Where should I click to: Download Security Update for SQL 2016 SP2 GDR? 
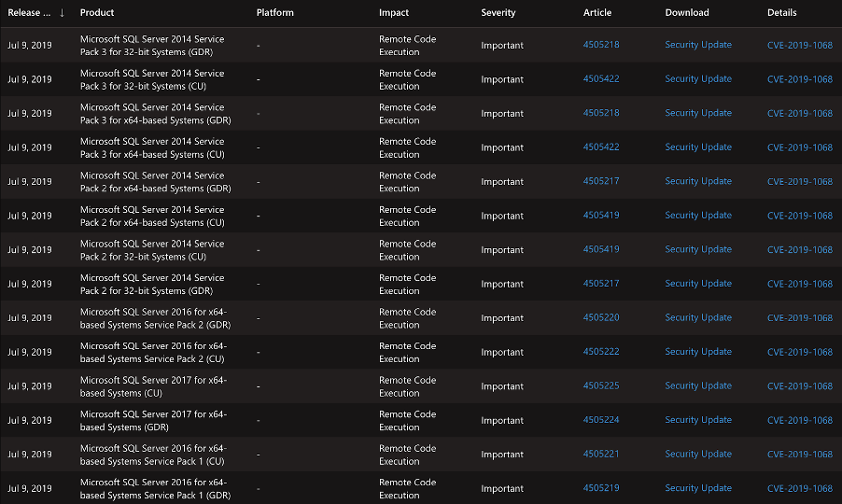coord(698,317)
